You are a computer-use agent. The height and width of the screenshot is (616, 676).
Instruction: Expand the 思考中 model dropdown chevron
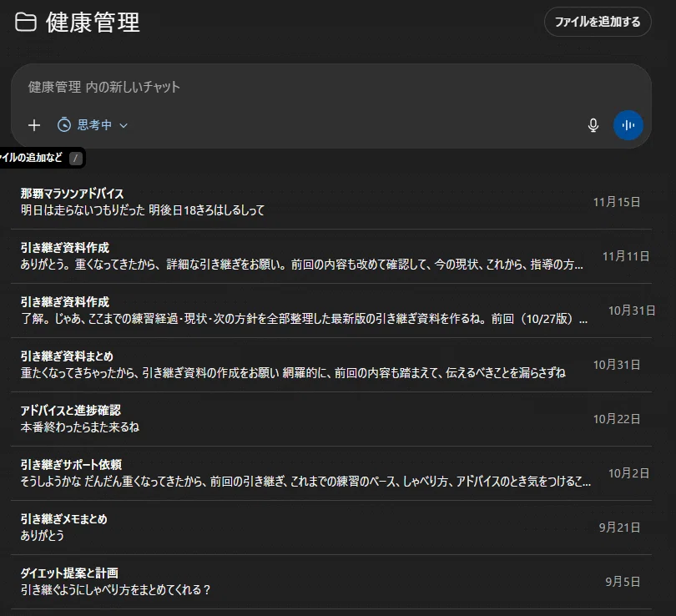(x=124, y=125)
